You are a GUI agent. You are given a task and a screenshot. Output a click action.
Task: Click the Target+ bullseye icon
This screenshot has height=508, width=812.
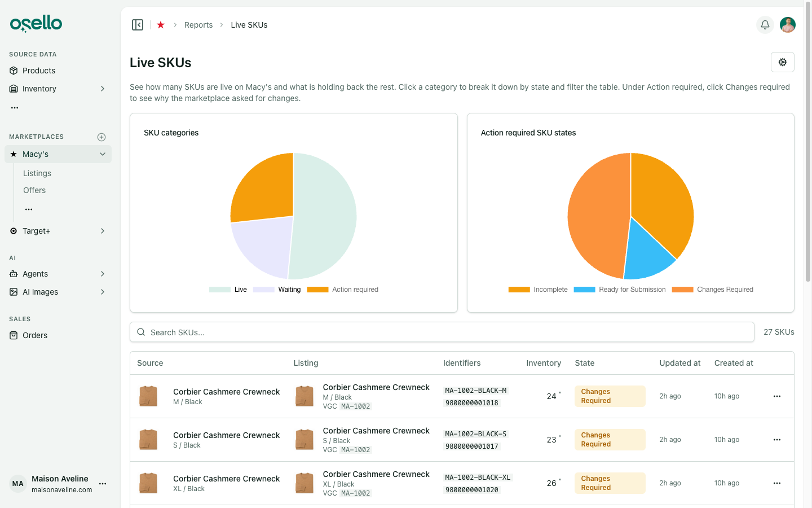tap(14, 231)
